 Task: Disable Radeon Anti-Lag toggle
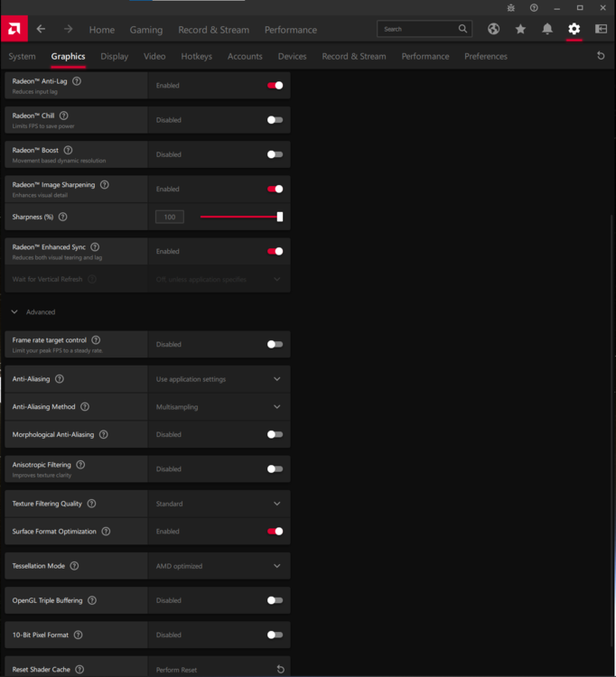[x=275, y=86]
